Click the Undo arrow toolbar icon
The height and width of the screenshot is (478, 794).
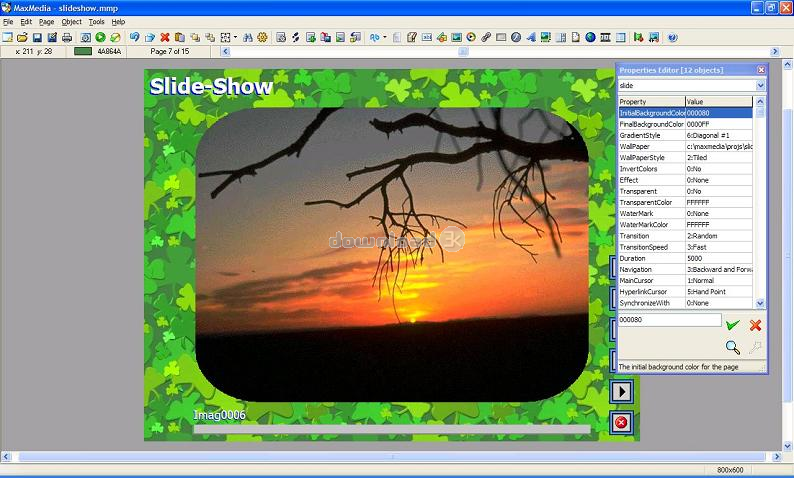134,37
